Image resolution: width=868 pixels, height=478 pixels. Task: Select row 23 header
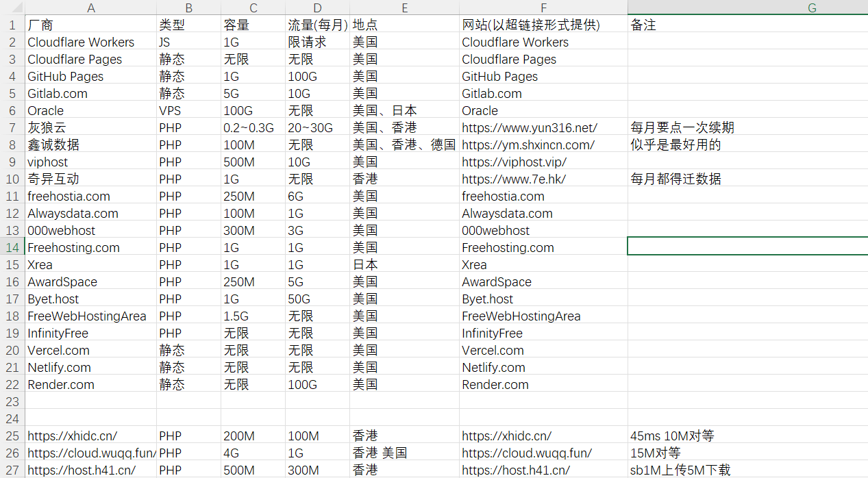pyautogui.click(x=12, y=401)
